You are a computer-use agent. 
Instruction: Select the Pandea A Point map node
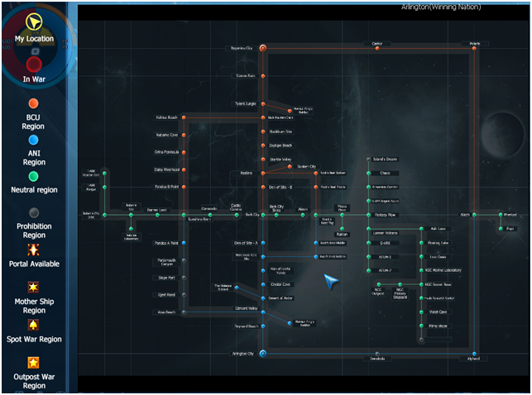coord(184,243)
